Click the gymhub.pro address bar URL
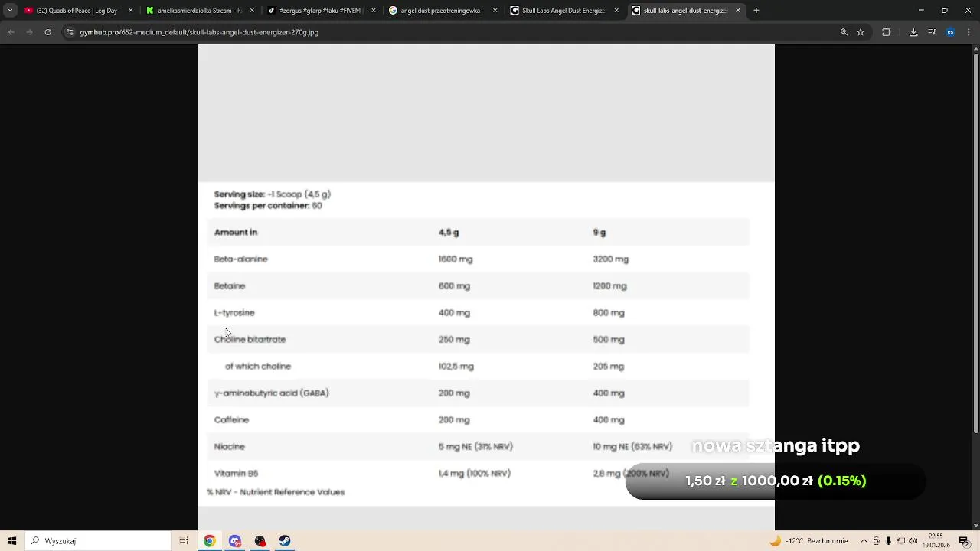This screenshot has width=980, height=551. 199,32
